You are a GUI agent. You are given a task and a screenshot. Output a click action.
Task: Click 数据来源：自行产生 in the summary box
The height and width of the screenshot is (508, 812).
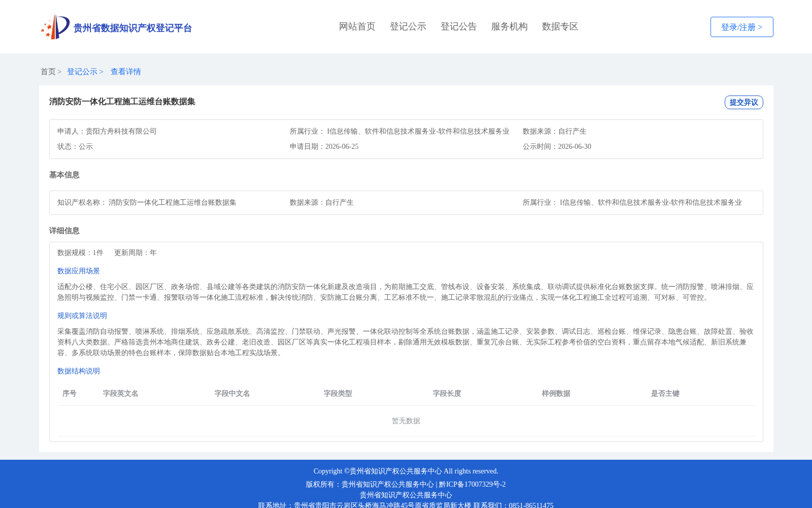(x=555, y=131)
